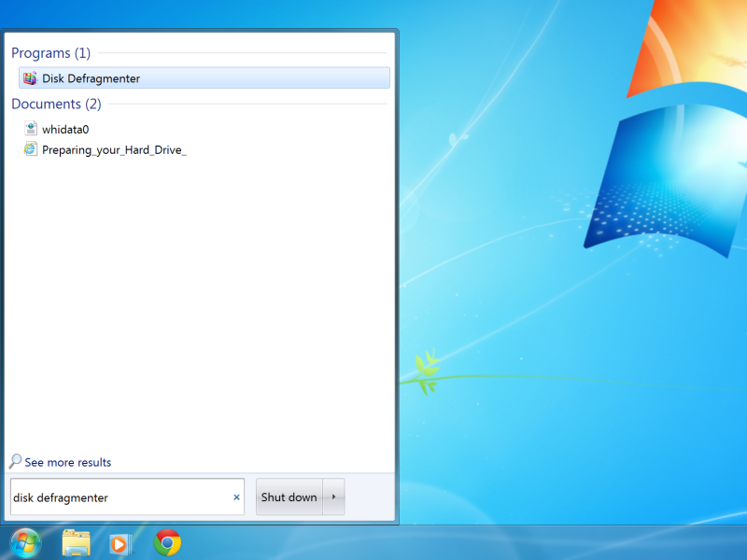Open the Start orb
The width and height of the screenshot is (747, 560).
pos(24,542)
